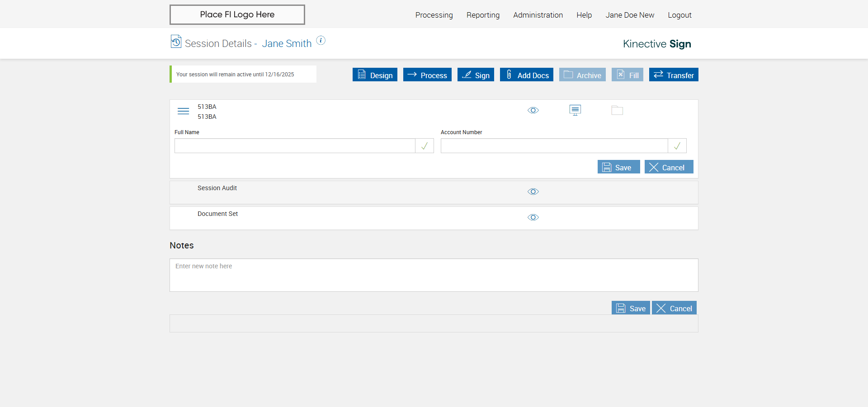Click the folder icon in the 513BA row
This screenshot has height=407, width=868.
617,110
